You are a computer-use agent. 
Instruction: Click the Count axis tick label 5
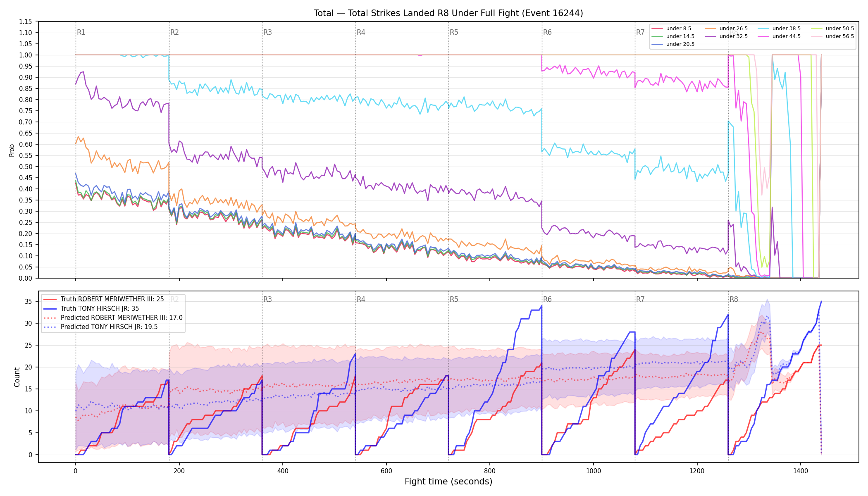pyautogui.click(x=30, y=433)
